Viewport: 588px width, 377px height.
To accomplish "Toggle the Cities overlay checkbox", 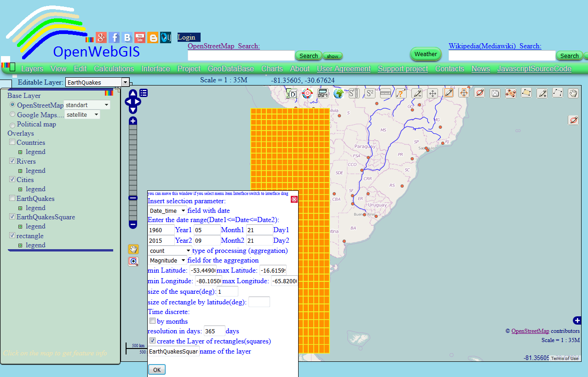I will point(12,180).
